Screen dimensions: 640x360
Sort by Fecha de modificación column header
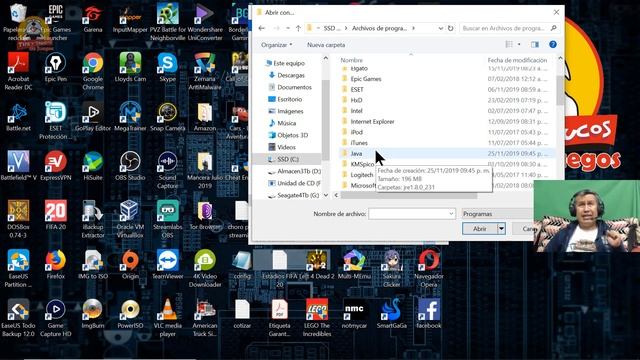click(x=517, y=60)
